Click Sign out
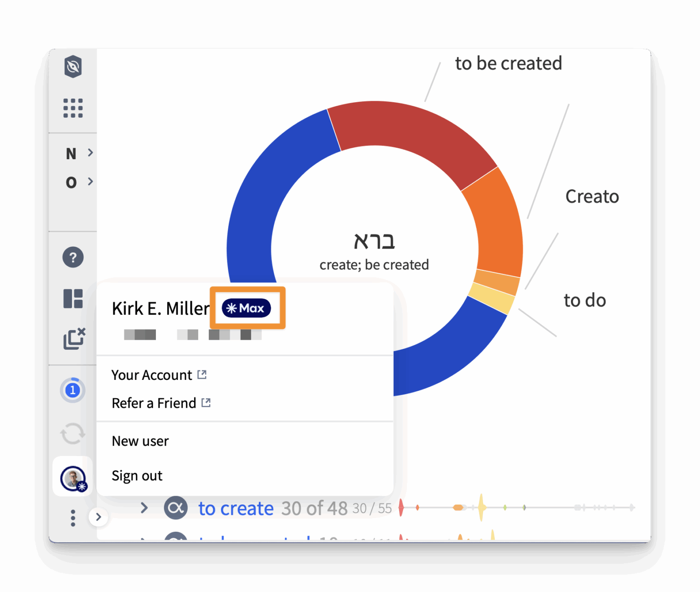 coord(137,476)
